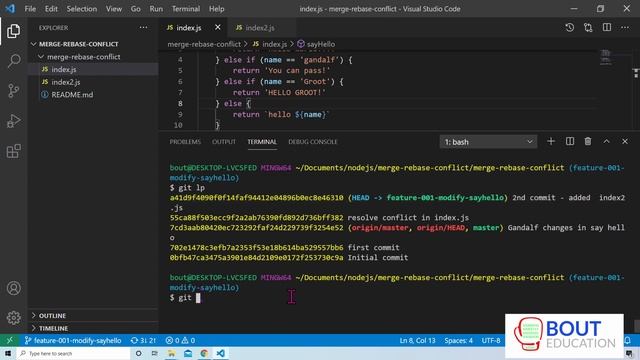Open the Go menu
640x360 pixels.
[x=136, y=9]
